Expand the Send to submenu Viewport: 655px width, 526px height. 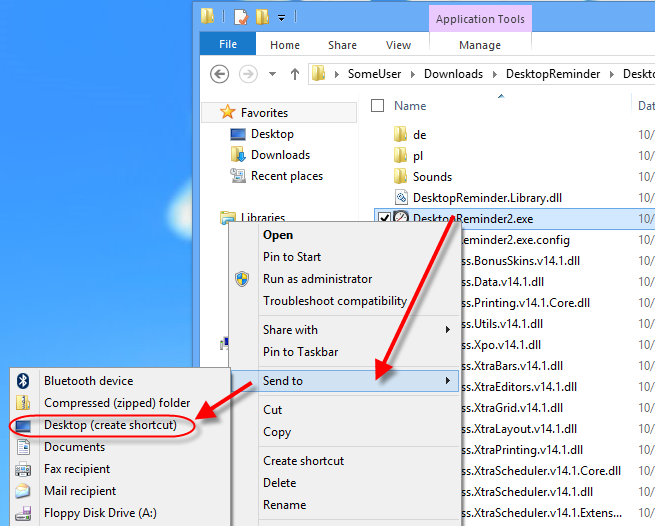point(345,381)
